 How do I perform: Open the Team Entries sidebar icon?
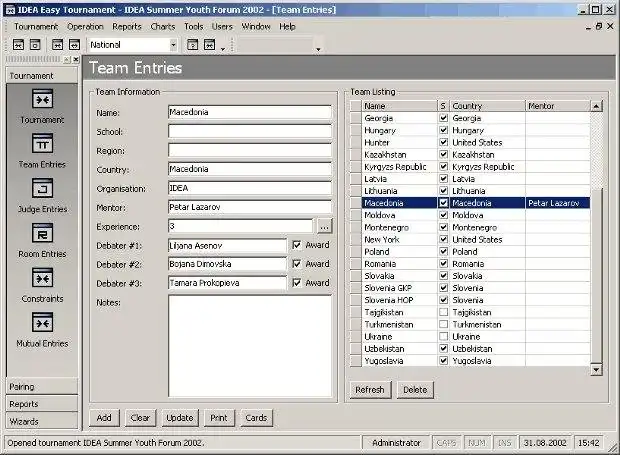[x=42, y=143]
